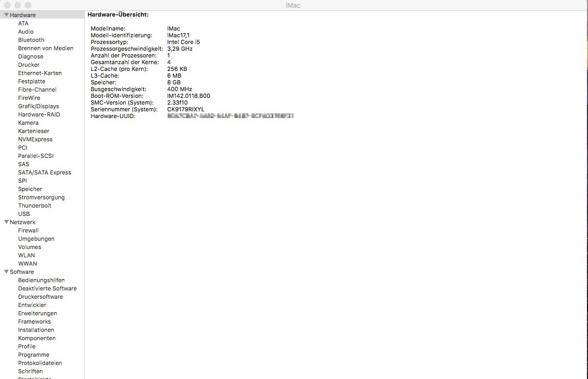Open Bedienungshilfen

[41, 280]
